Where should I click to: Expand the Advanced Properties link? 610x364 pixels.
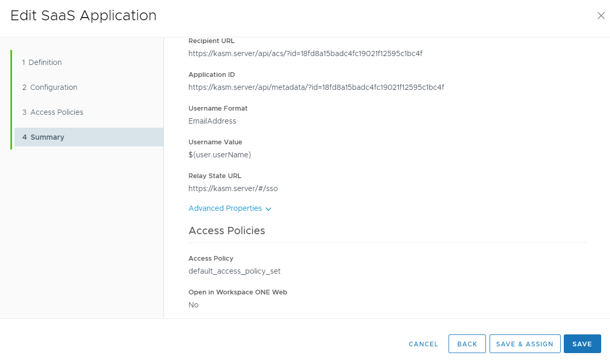(x=225, y=208)
